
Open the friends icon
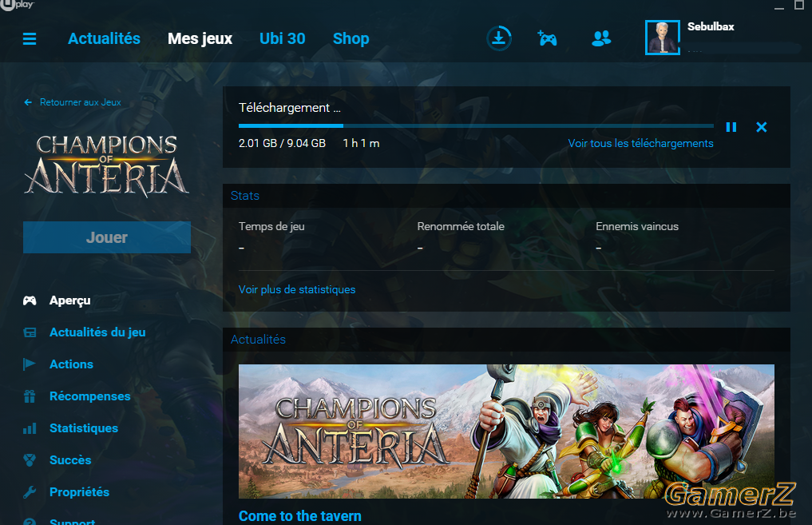pyautogui.click(x=601, y=38)
